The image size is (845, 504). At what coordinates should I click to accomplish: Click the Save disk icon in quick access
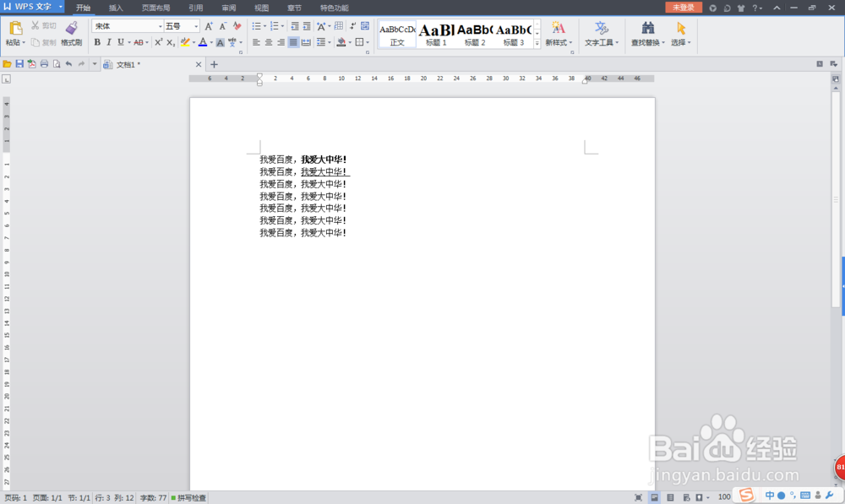19,64
